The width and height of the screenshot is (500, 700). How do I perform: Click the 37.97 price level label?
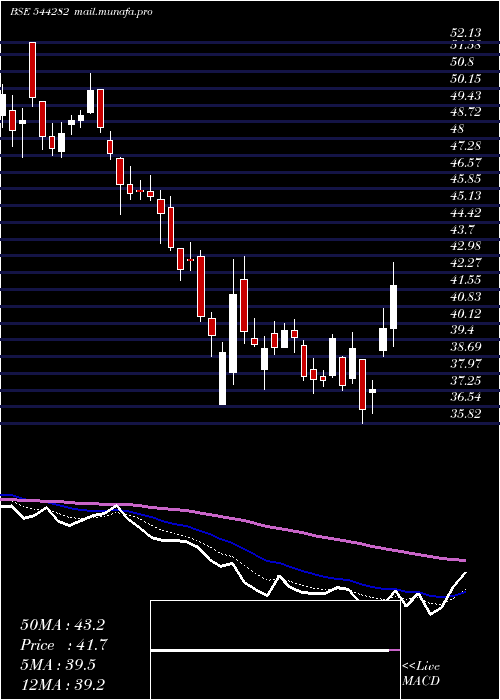point(466,364)
